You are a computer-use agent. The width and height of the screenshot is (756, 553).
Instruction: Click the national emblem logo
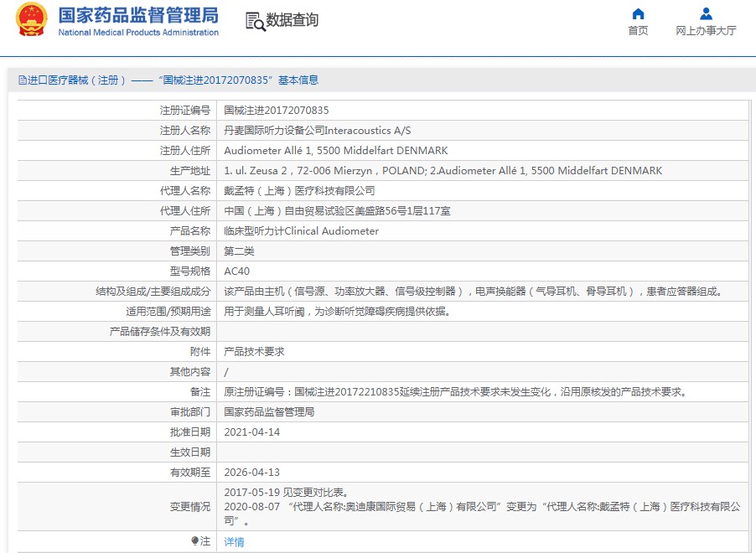pos(32,19)
